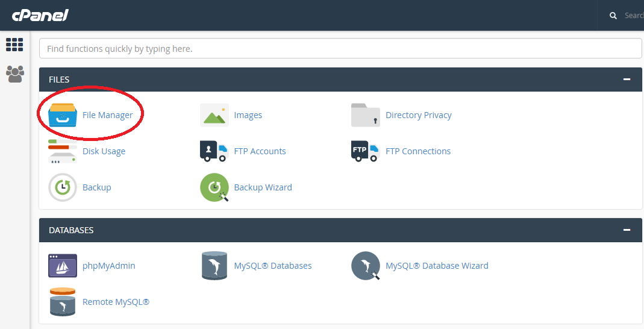Click the FTP Connections truck icon

click(x=365, y=151)
